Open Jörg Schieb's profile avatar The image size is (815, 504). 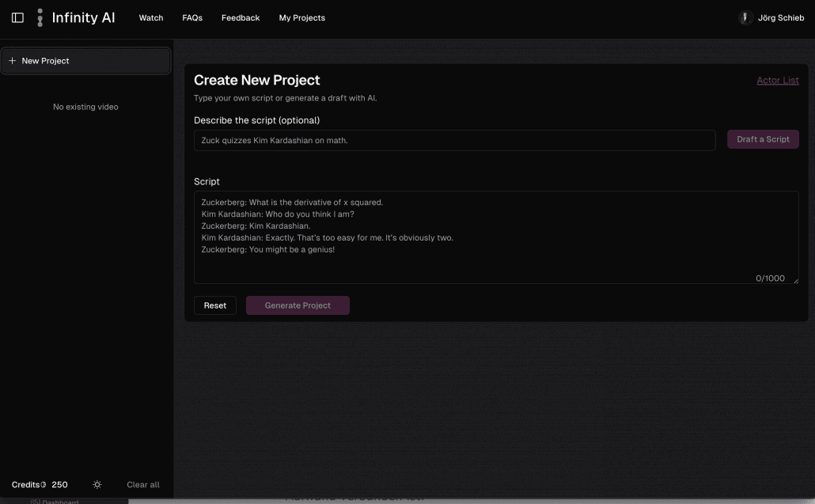(745, 17)
